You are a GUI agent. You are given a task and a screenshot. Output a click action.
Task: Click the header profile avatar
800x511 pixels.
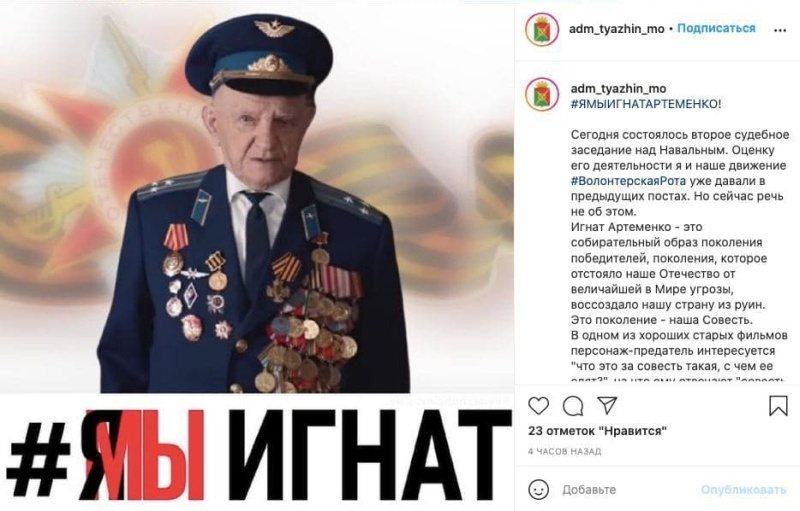pyautogui.click(x=541, y=29)
